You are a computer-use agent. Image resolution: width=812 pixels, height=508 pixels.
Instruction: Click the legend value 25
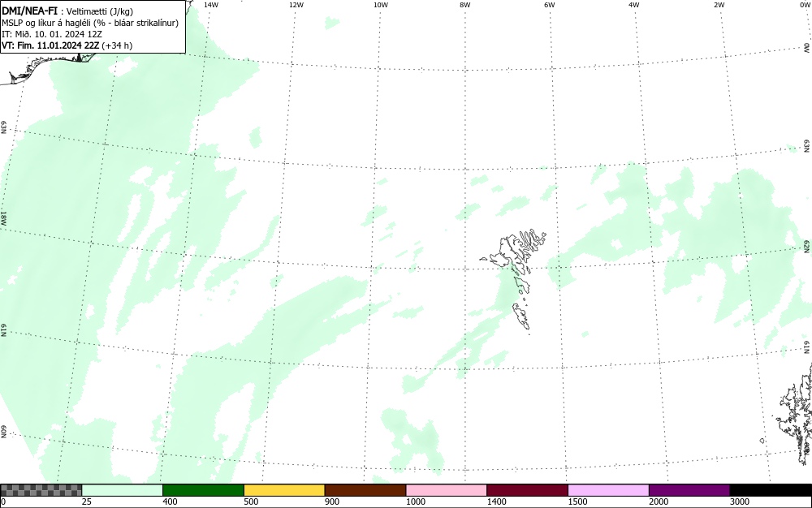point(87,502)
